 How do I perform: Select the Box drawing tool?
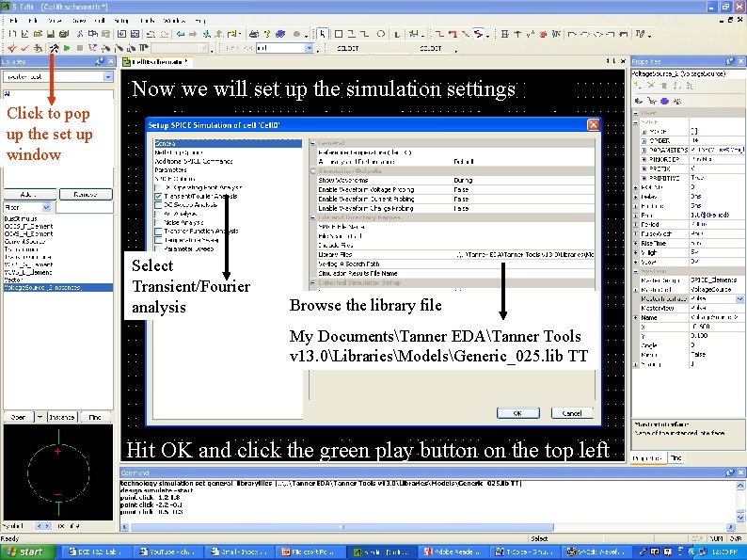339,34
